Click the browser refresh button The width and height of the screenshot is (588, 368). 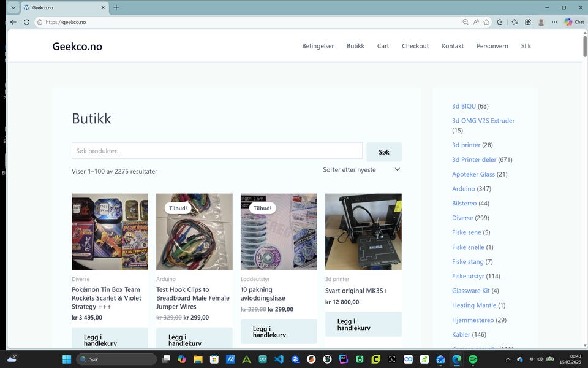[26, 22]
